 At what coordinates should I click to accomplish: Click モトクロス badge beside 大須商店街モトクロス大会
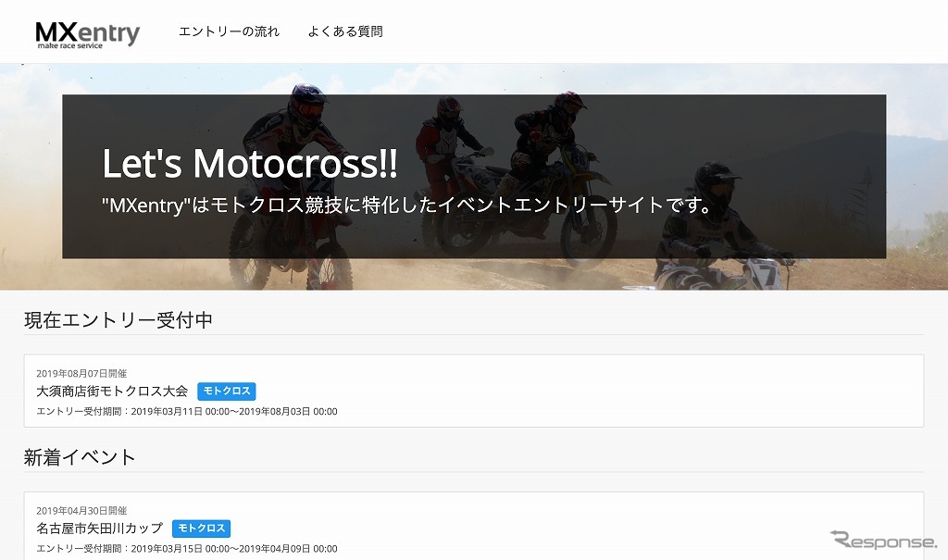(226, 391)
